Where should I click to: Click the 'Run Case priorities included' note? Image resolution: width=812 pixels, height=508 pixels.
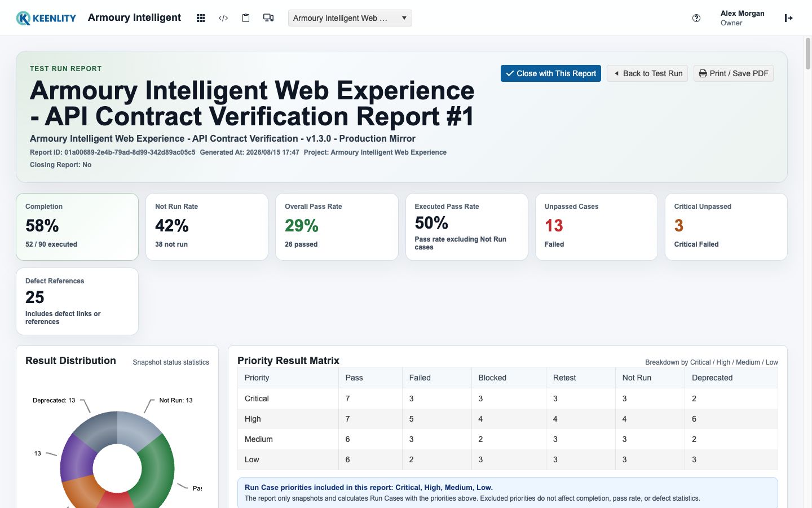(x=369, y=487)
